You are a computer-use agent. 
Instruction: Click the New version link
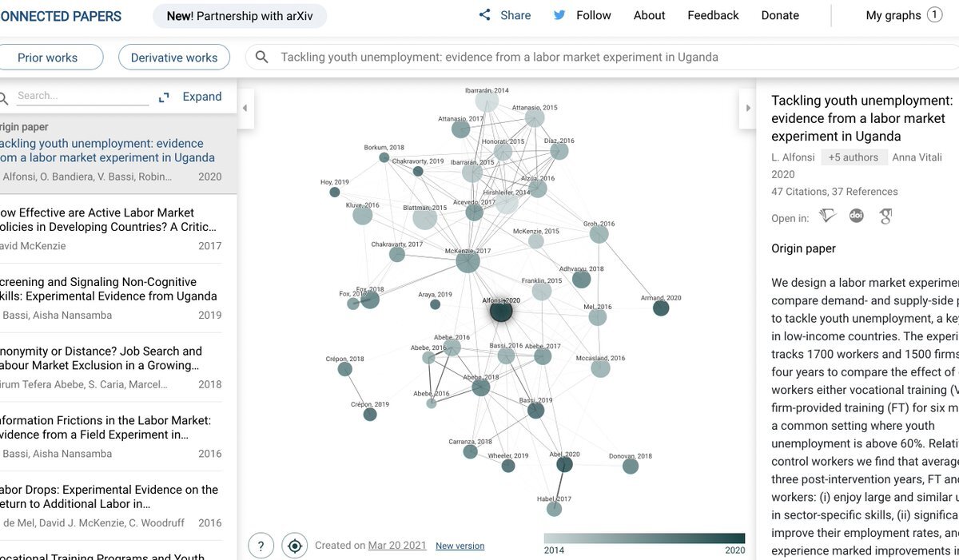[460, 545]
